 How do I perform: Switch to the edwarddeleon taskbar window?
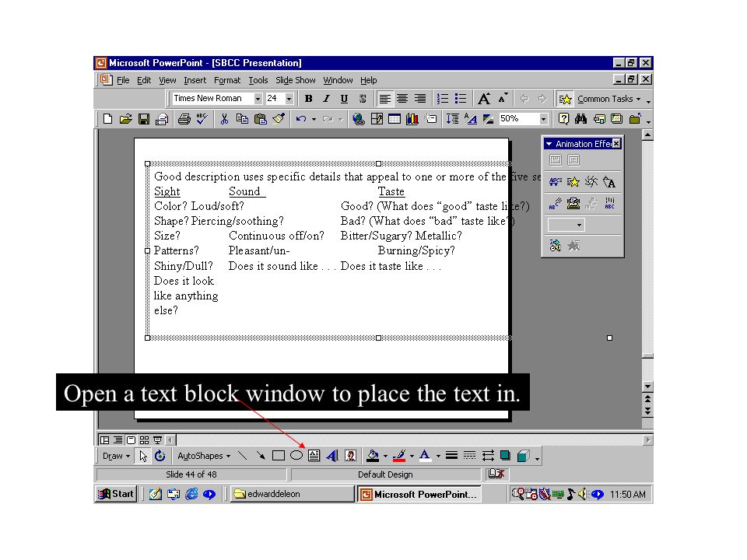pos(292,494)
